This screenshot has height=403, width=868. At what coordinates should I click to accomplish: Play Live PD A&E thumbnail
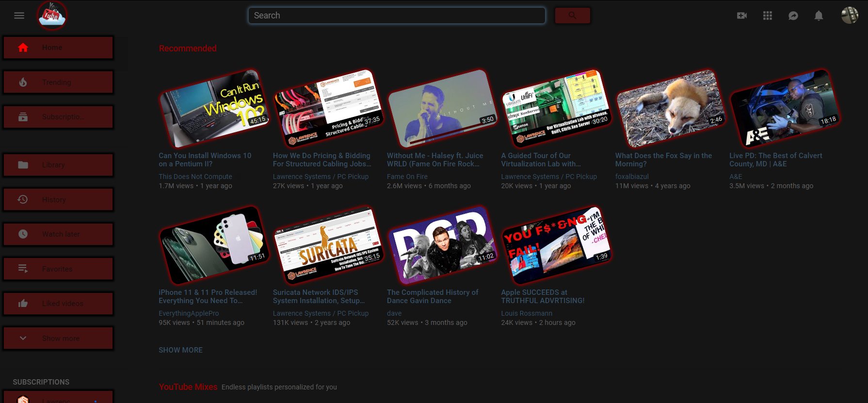[x=785, y=108]
